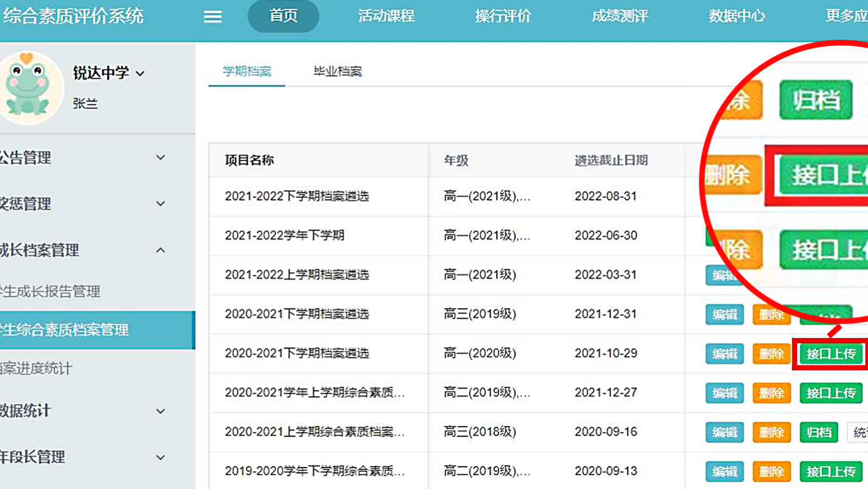Open 档案进度统计 in the sidebar
The height and width of the screenshot is (489, 868).
coord(36,368)
